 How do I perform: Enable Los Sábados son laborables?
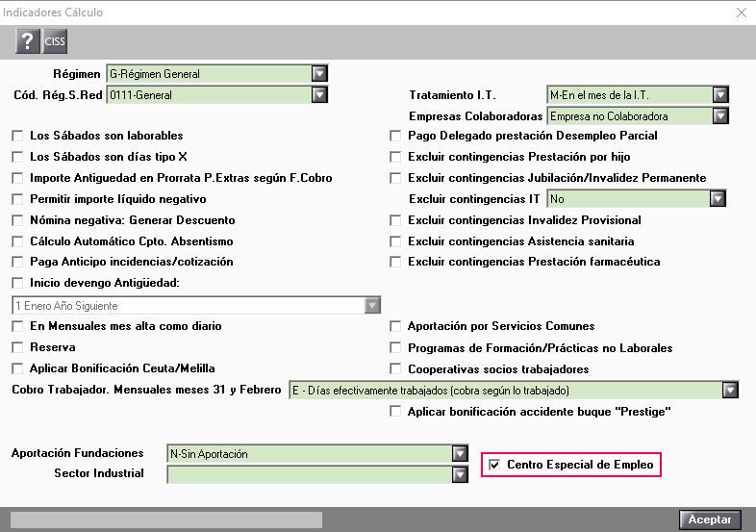coord(18,136)
